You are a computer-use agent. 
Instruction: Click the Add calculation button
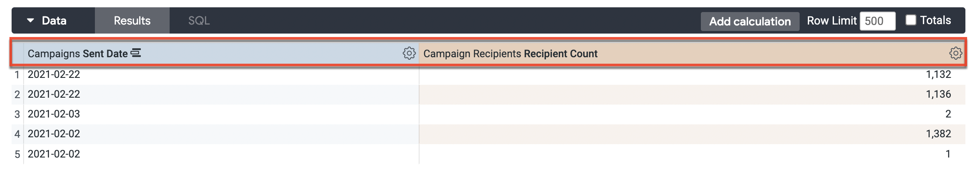[749, 22]
